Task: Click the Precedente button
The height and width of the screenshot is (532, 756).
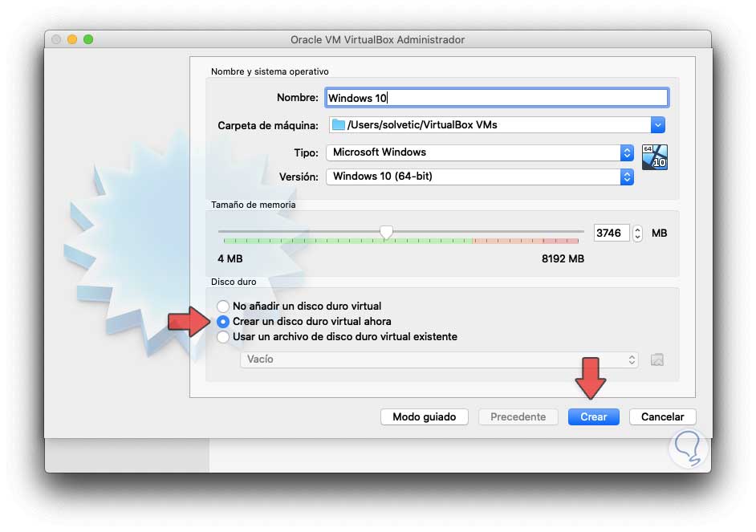Action: tap(518, 416)
